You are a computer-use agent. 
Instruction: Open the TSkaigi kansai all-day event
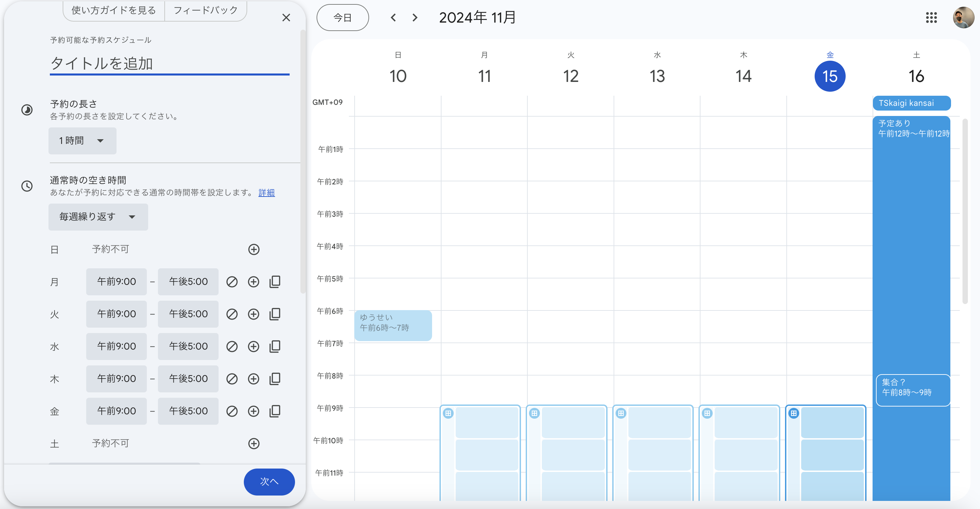(911, 103)
